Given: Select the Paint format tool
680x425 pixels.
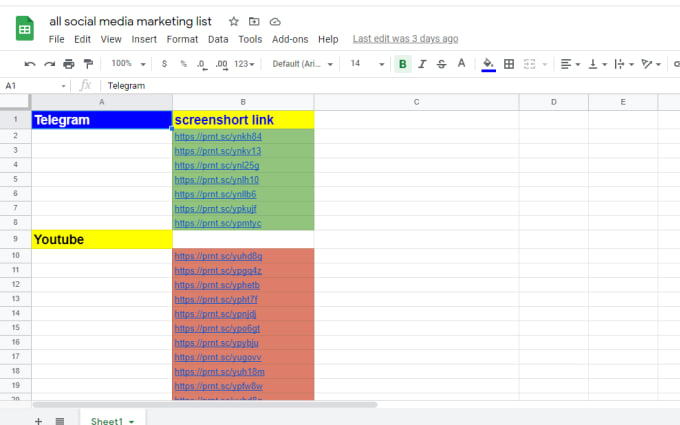Looking at the screenshot, I should coord(88,64).
